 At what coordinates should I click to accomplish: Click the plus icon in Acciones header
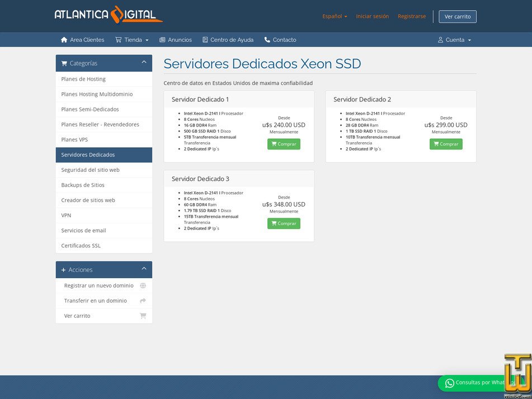tap(63, 270)
